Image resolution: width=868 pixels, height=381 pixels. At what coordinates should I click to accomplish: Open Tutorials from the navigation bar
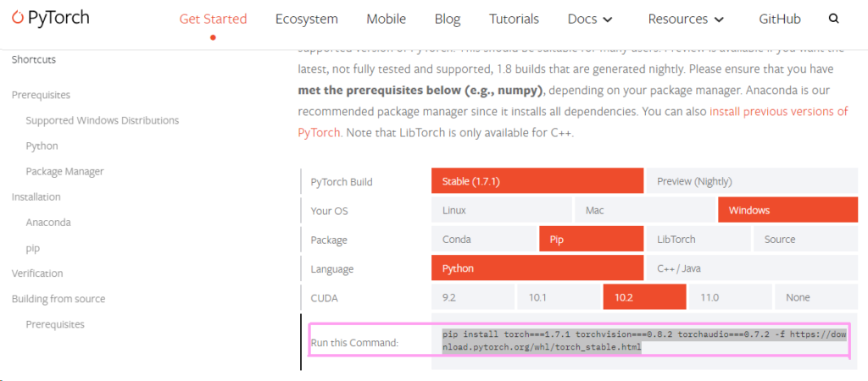click(x=514, y=19)
